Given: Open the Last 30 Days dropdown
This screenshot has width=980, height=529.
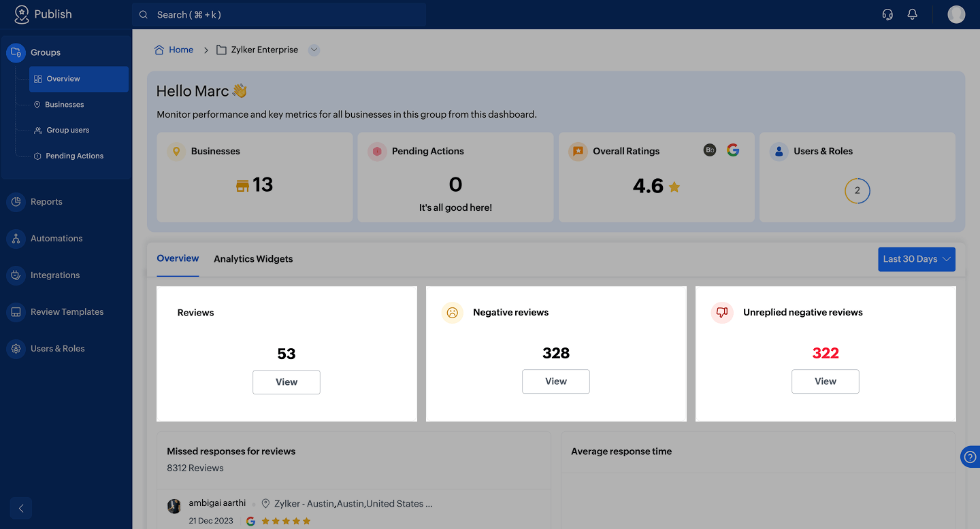Looking at the screenshot, I should click(916, 259).
